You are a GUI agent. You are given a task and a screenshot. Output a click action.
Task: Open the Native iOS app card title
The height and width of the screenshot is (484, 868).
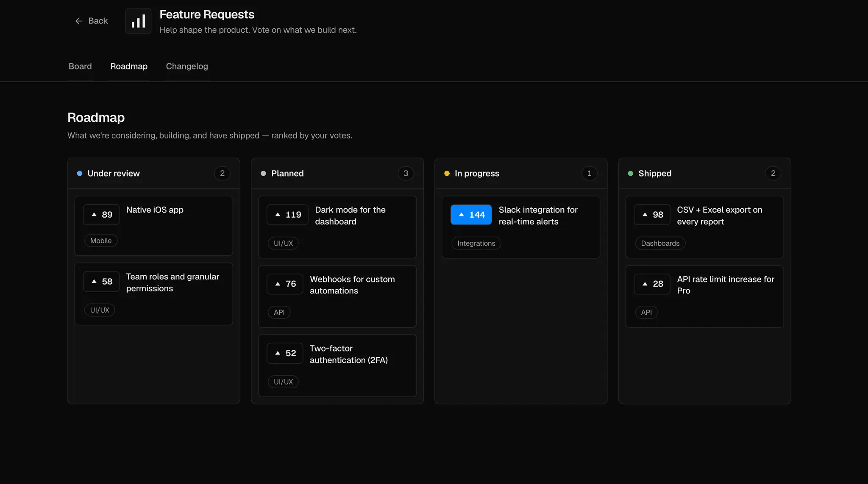pos(155,210)
